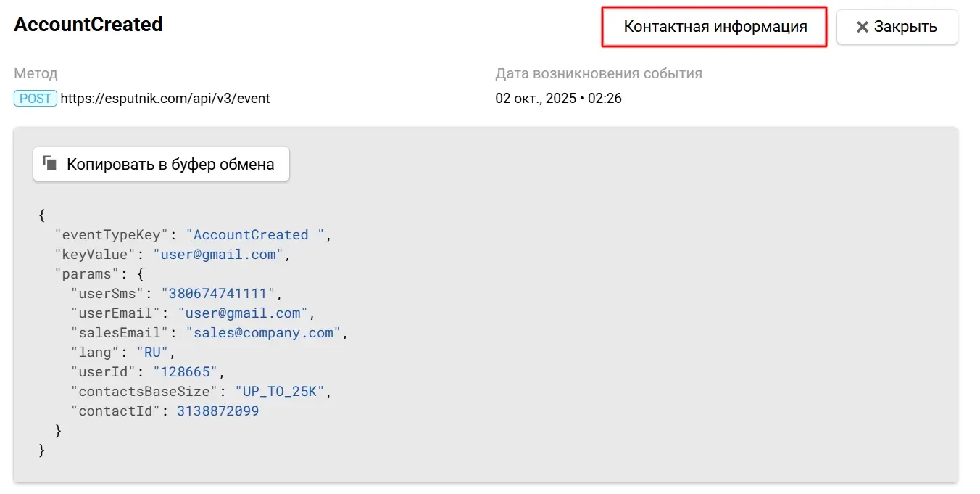Click the eventTypeKey value in JSON

pyautogui.click(x=258, y=235)
